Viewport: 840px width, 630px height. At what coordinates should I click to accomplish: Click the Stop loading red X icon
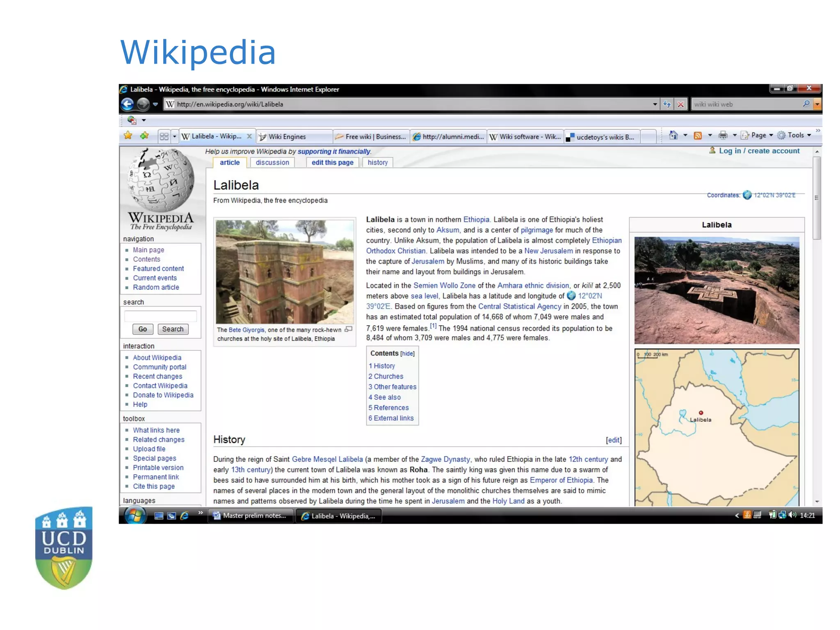(681, 104)
